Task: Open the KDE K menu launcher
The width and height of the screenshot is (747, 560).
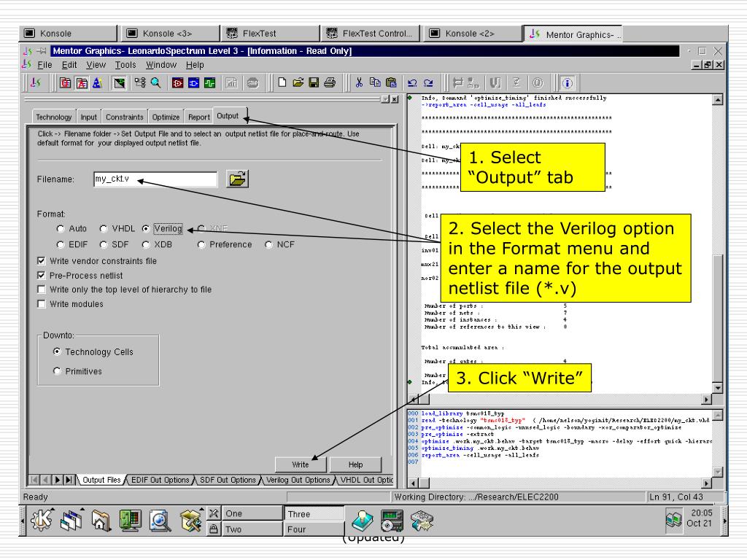Action: click(42, 520)
